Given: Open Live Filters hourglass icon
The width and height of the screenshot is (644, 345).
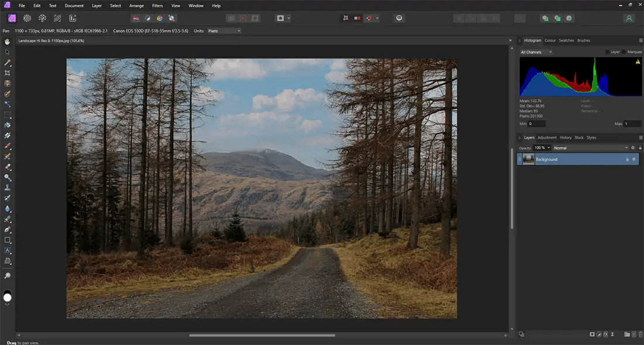Looking at the screenshot, I should [612, 334].
